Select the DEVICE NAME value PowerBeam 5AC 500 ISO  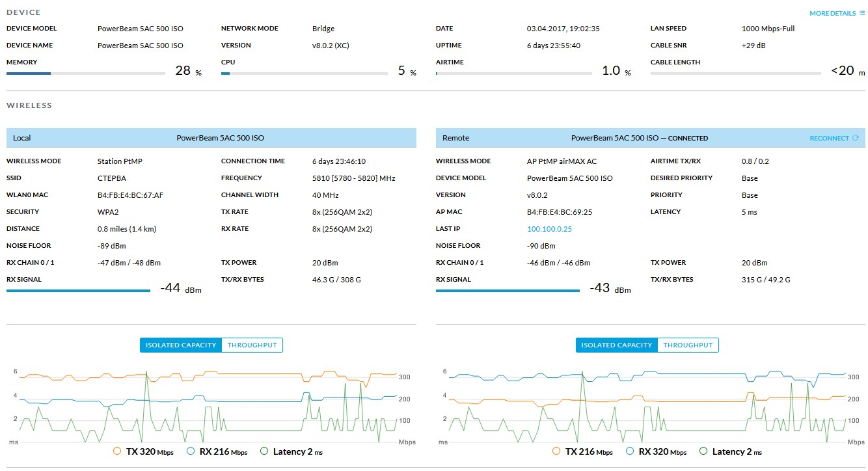(141, 46)
